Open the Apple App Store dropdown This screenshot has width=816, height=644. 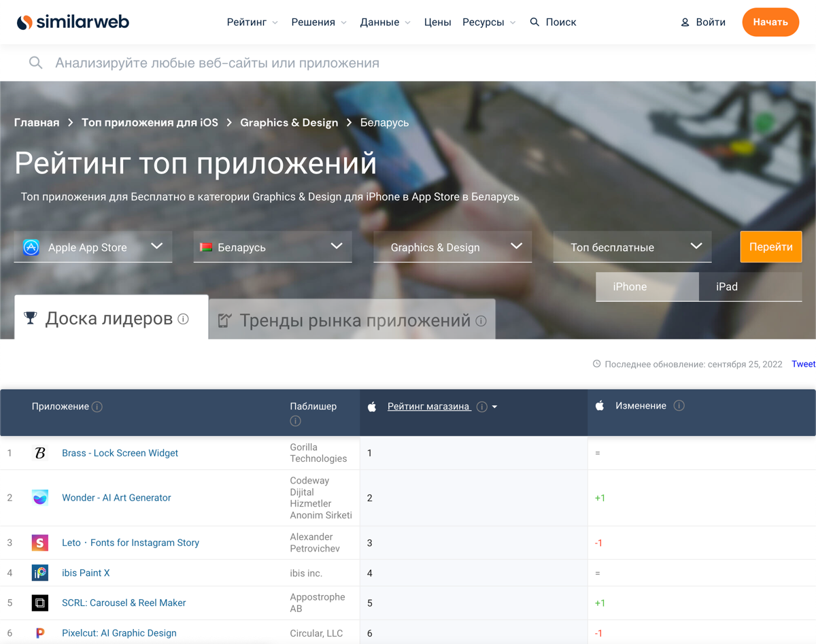(x=92, y=247)
